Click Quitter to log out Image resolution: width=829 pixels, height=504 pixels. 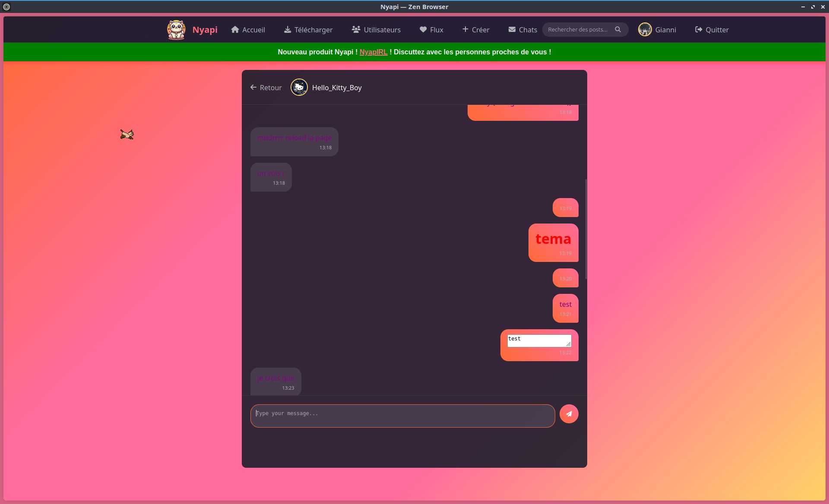click(712, 30)
